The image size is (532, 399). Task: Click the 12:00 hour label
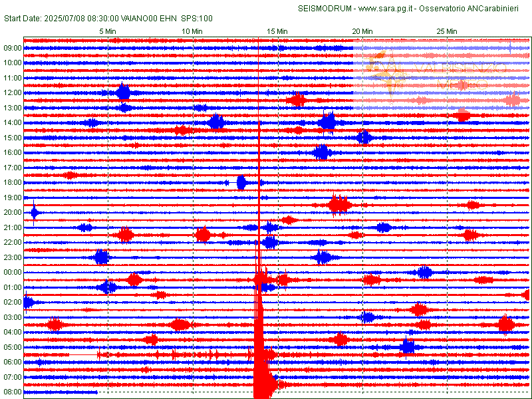pos(13,93)
